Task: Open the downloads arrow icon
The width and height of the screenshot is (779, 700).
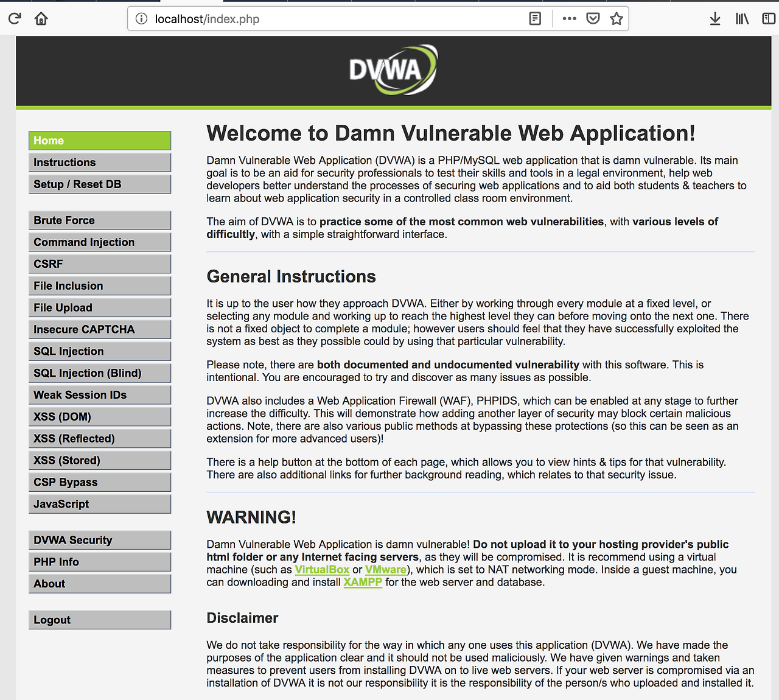Action: (715, 19)
